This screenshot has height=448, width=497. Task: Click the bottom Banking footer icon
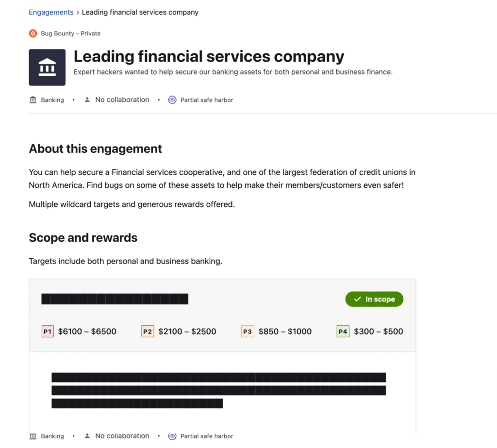coord(33,436)
